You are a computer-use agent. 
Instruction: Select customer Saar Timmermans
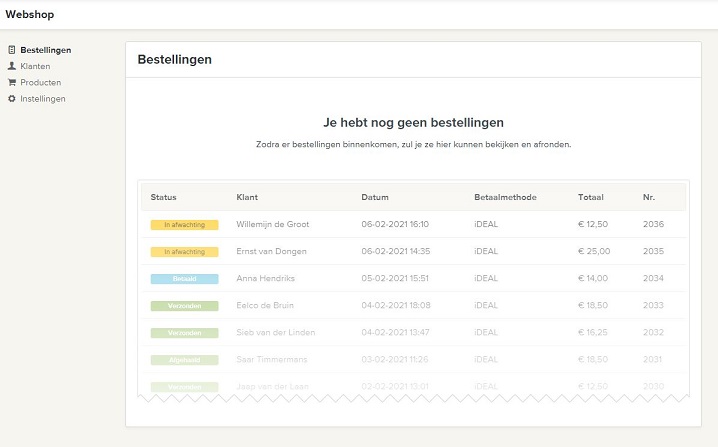point(272,359)
